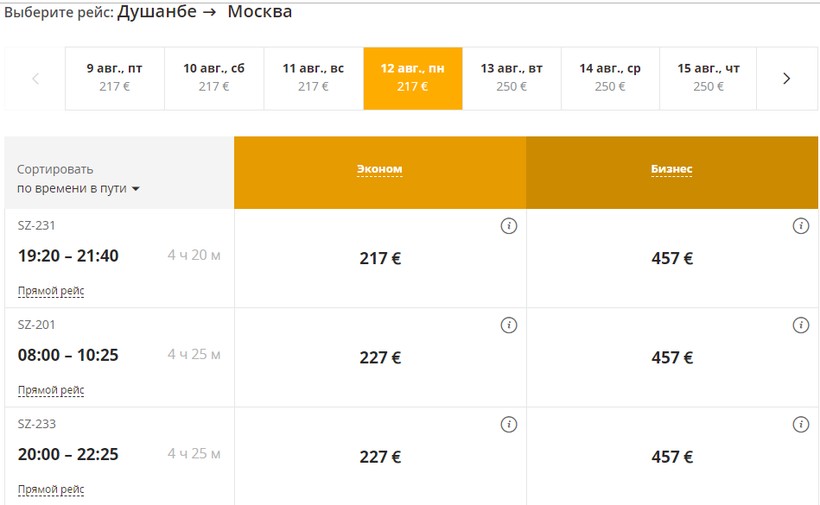820x505 pixels.
Task: Show info for SZ-233 business fare
Action: 800,424
